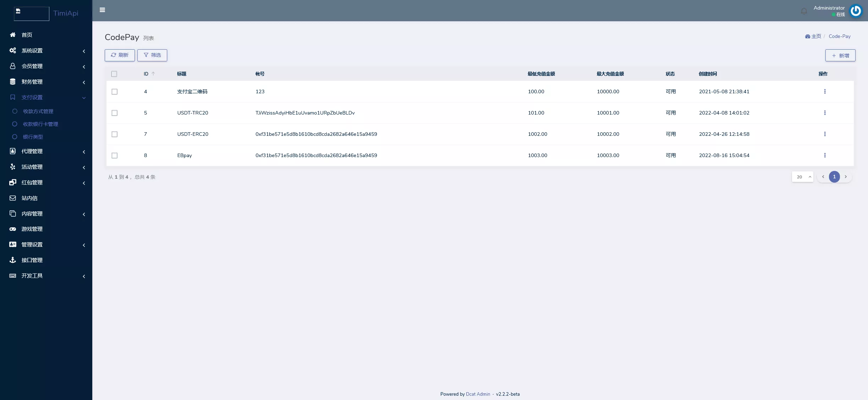868x400 pixels.
Task: Click the Administrator avatar power icon
Action: point(856,11)
